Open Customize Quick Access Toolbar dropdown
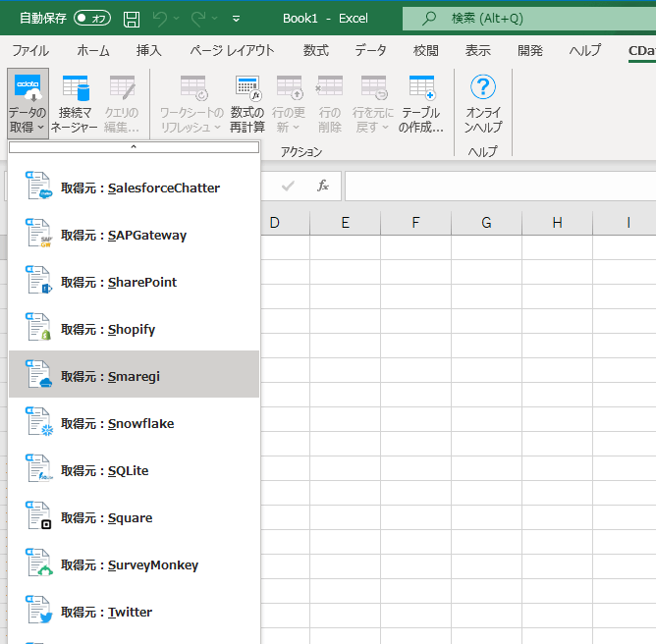The image size is (656, 644). [236, 19]
